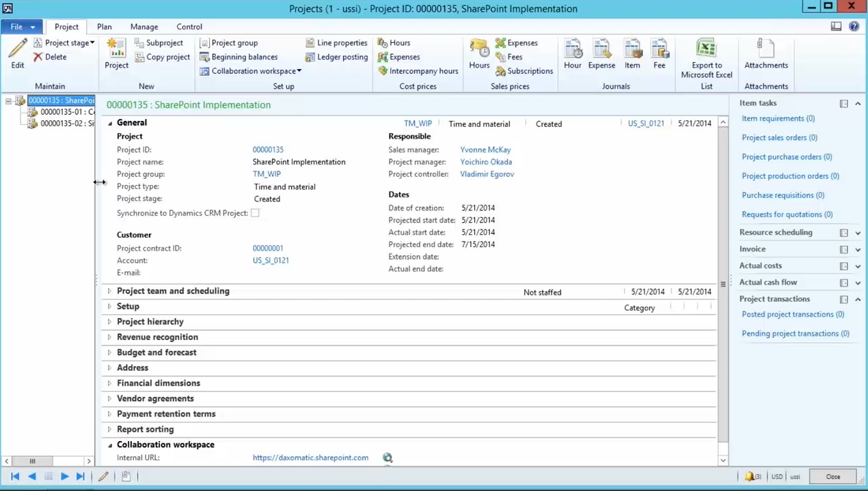The image size is (868, 491).
Task: Open the File menu
Action: [x=21, y=27]
